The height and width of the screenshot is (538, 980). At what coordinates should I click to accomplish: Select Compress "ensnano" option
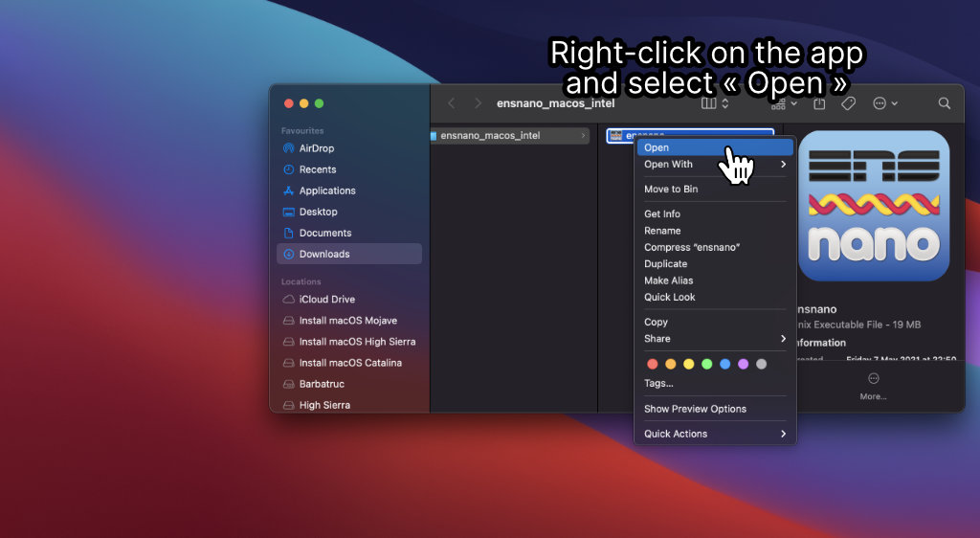click(714, 247)
